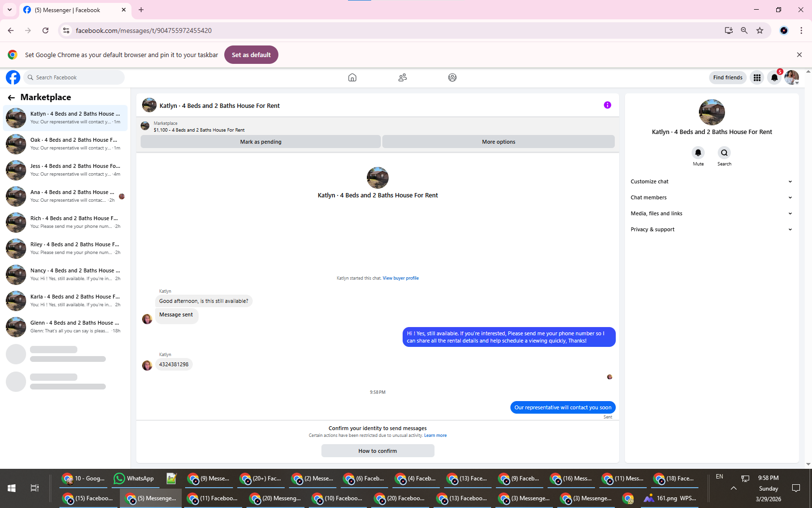Open the Riley conversation in the list

click(x=65, y=249)
